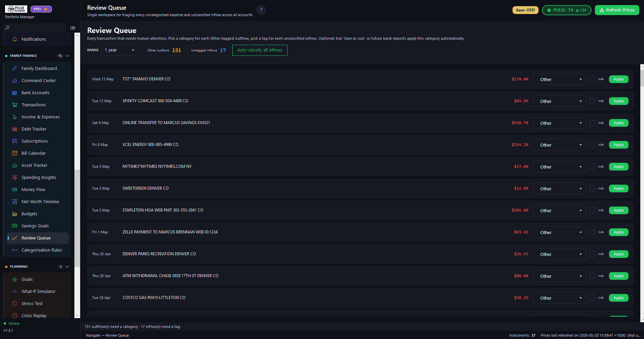Click the Spending Insights icon
The height and width of the screenshot is (339, 644).
[x=14, y=177]
